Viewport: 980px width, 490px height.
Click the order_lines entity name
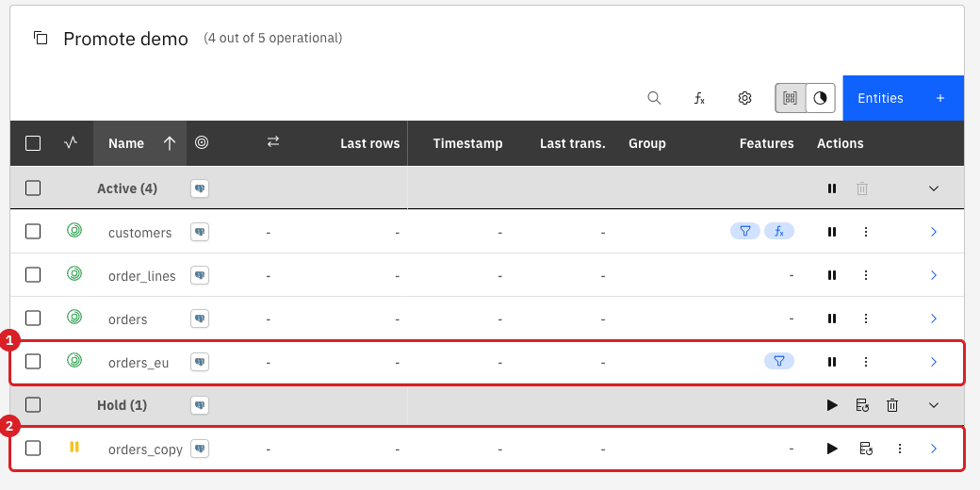click(x=142, y=276)
